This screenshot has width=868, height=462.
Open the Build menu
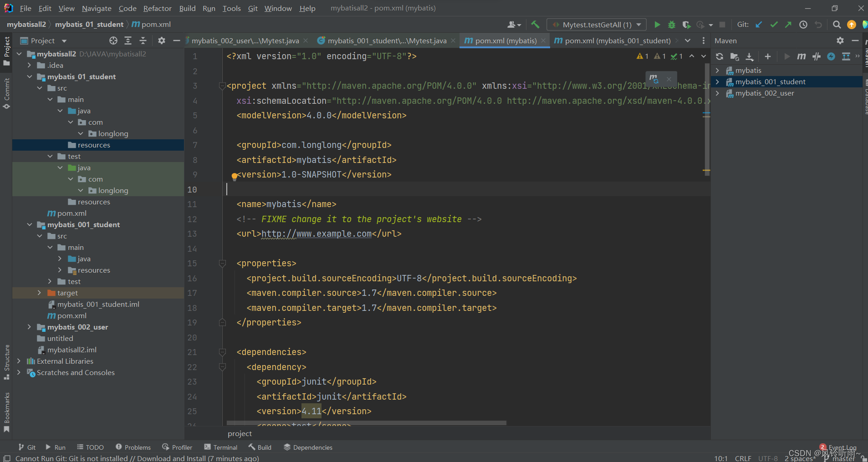point(187,8)
